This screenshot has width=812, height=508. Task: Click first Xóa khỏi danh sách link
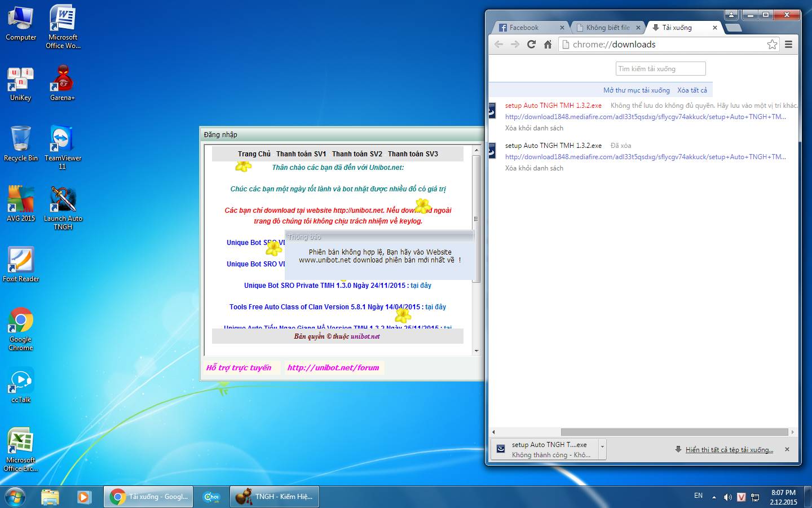[x=534, y=128]
